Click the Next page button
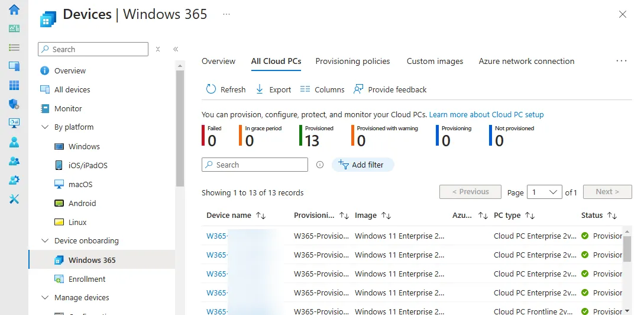The width and height of the screenshot is (644, 315). (x=607, y=192)
